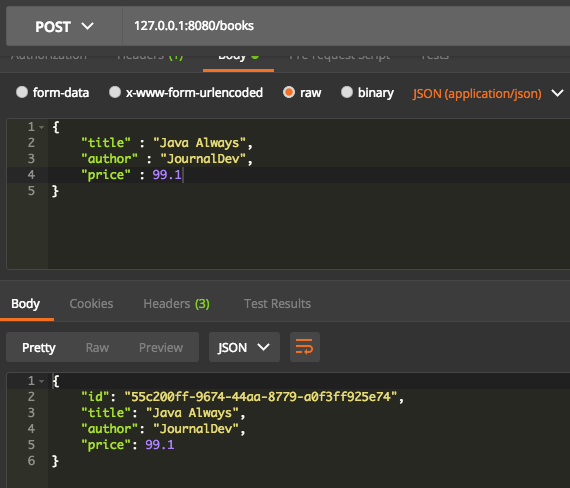
Task: Click response "title": "Java Always" line
Action: pos(163,413)
